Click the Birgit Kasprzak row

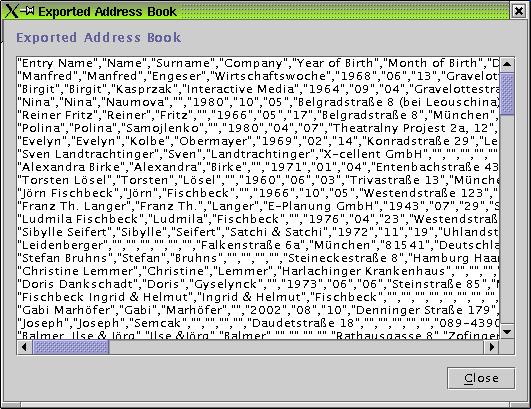258,89
